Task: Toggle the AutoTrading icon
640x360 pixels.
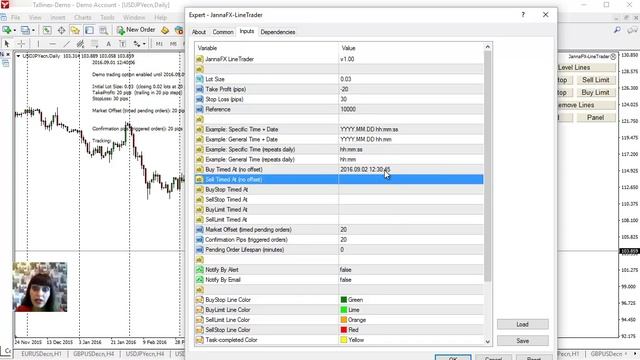Action: click(179, 30)
